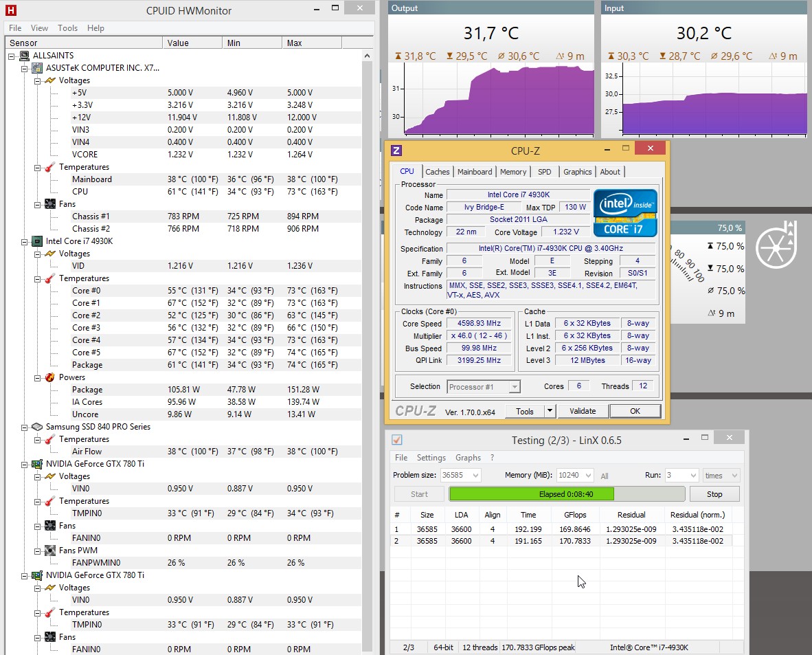Click the Fans PWM icon
Screen dimensions: 812x655
point(49,551)
